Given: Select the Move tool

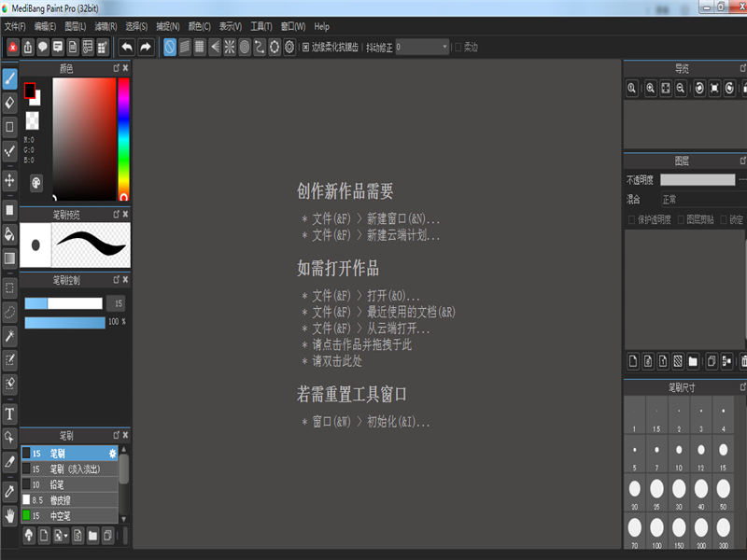Looking at the screenshot, I should [x=9, y=180].
